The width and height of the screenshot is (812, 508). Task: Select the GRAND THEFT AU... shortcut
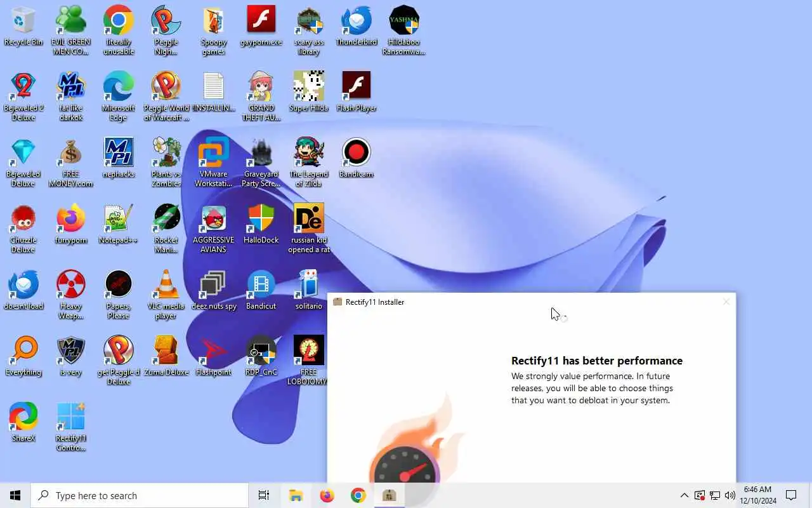click(x=261, y=97)
